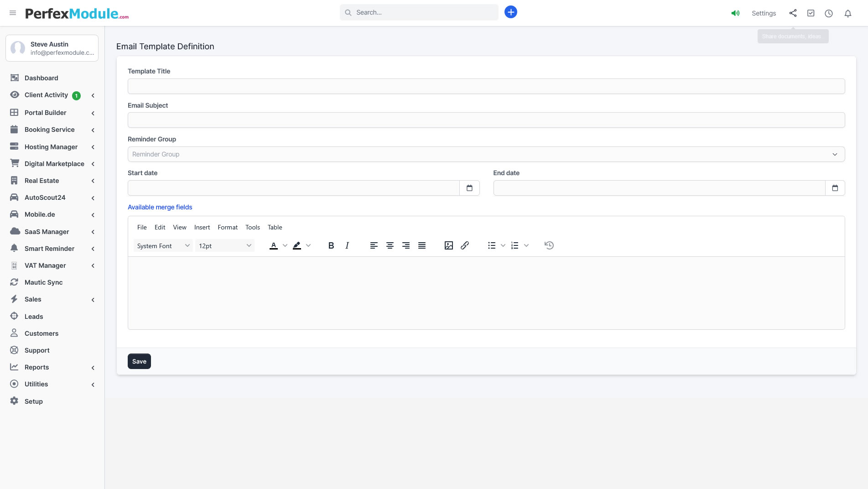868x489 pixels.
Task: Click the insert link icon in the editor
Action: pyautogui.click(x=465, y=245)
